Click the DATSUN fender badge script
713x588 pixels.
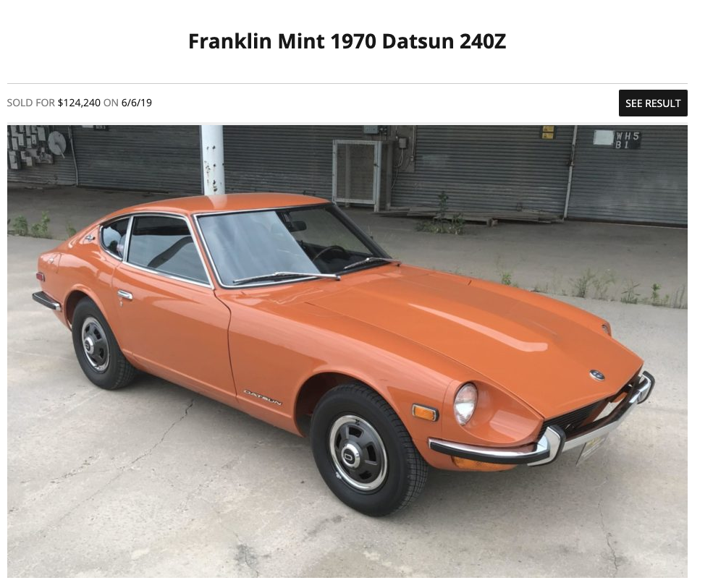point(262,397)
